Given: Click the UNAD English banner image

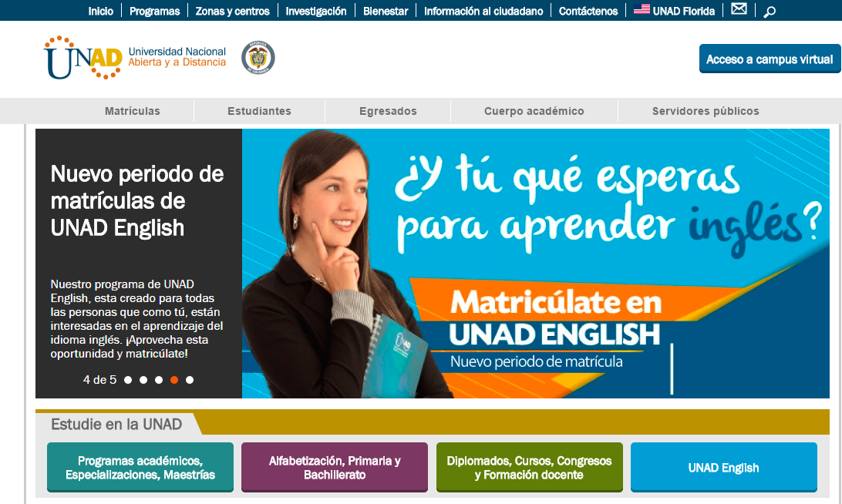Looking at the screenshot, I should 535,264.
